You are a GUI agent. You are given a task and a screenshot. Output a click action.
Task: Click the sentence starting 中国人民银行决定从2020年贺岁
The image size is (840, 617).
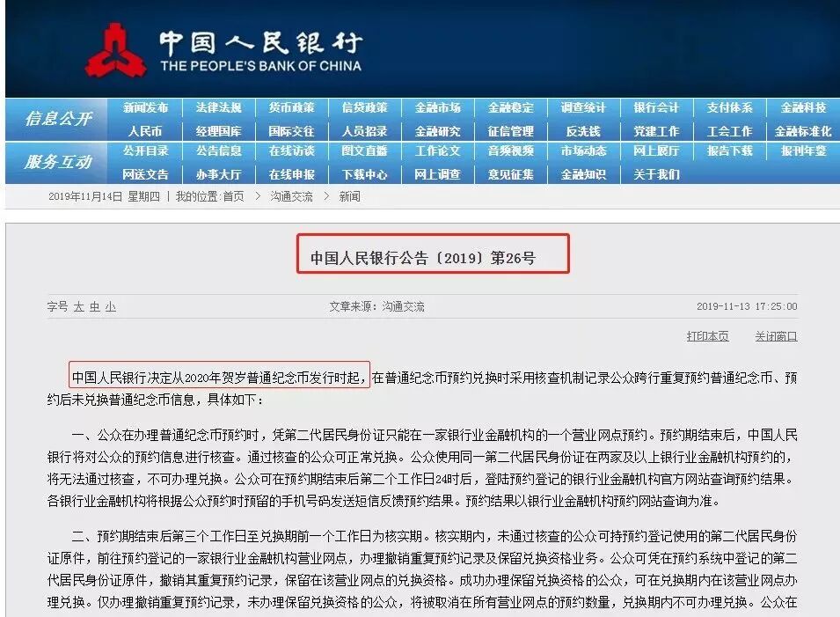pyautogui.click(x=219, y=378)
